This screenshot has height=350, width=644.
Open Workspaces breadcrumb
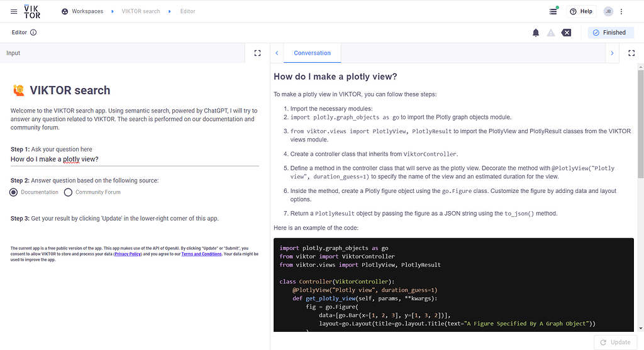click(x=87, y=11)
